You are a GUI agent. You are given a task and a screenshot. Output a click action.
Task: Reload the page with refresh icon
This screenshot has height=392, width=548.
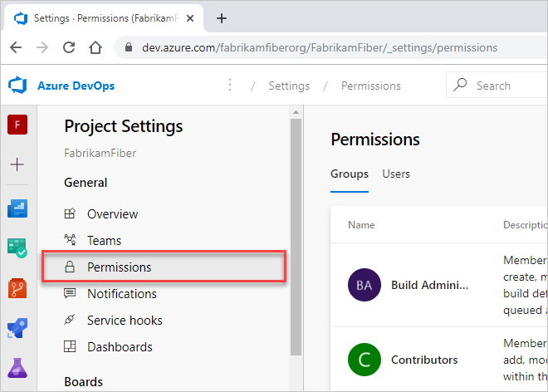coord(69,47)
